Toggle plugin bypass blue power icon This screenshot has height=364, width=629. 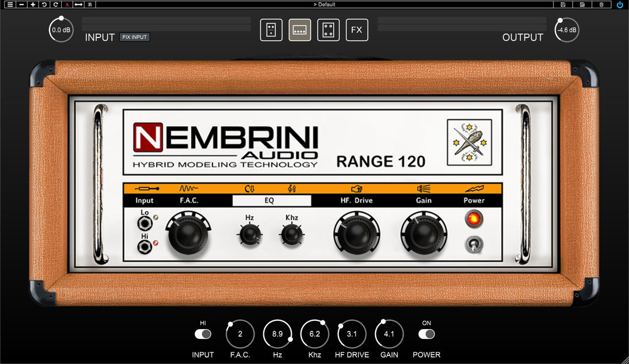click(x=620, y=5)
